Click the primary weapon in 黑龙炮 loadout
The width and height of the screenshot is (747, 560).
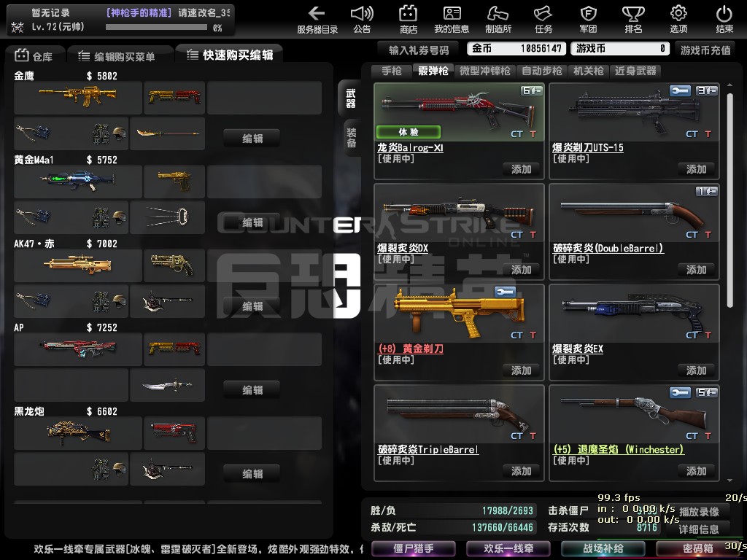pyautogui.click(x=77, y=433)
